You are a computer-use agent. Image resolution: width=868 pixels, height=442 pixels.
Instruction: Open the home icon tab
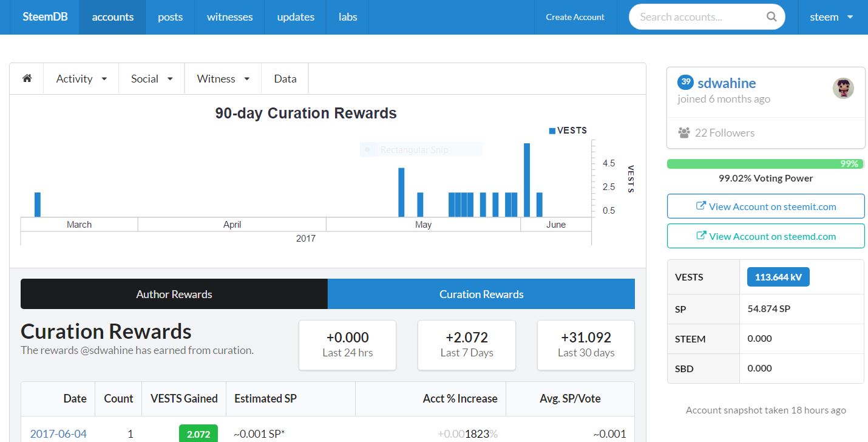click(x=27, y=79)
